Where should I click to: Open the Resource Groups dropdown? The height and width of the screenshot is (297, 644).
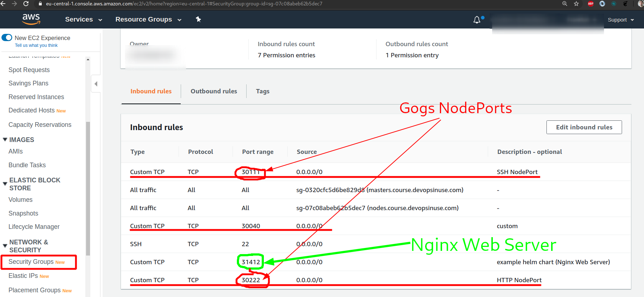[x=148, y=19]
